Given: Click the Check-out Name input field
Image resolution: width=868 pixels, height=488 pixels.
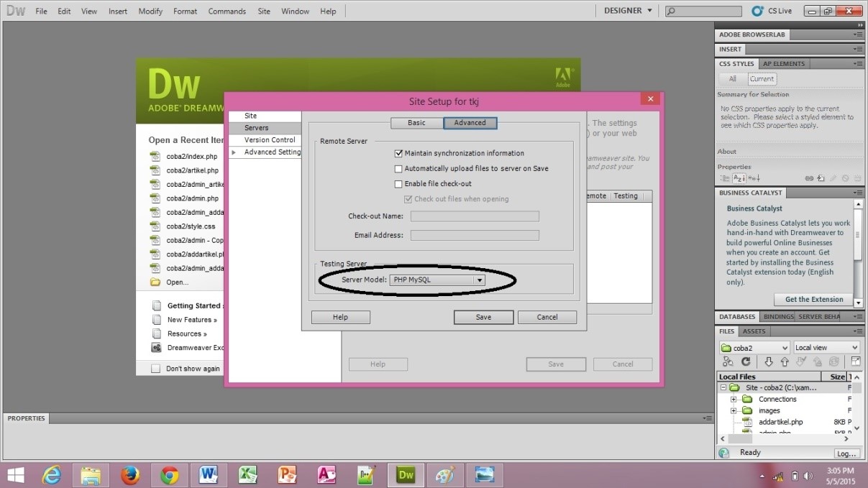Looking at the screenshot, I should [x=475, y=216].
